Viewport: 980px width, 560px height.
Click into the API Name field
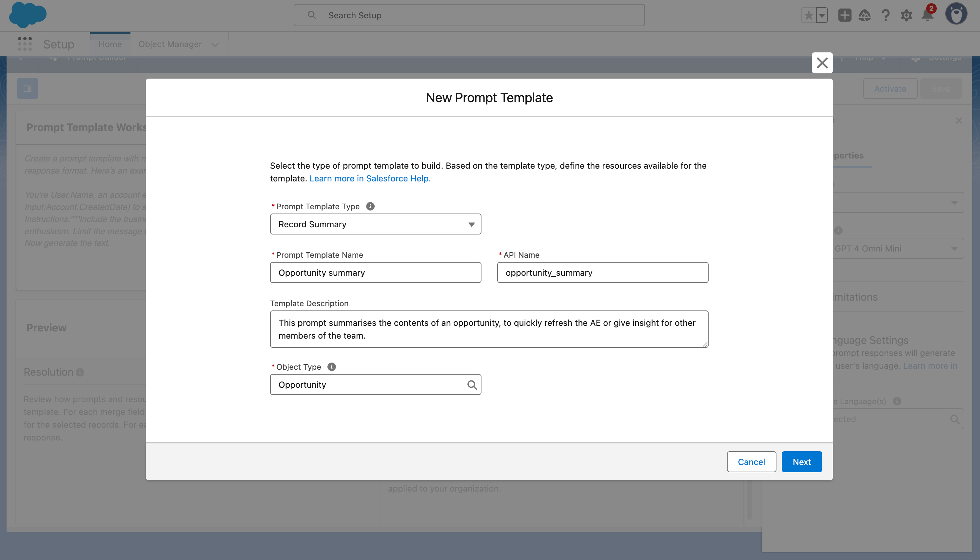tap(602, 273)
